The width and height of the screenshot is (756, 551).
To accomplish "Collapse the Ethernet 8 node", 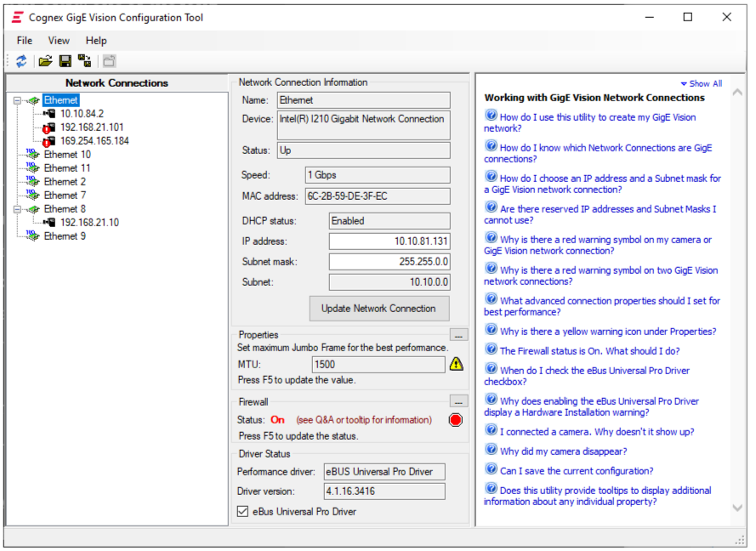I will (x=16, y=209).
